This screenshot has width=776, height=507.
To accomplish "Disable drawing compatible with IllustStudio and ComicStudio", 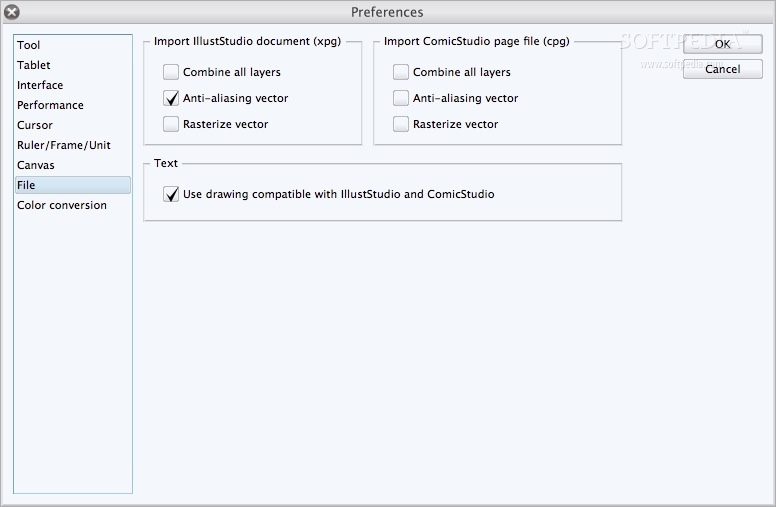I will coord(171,194).
